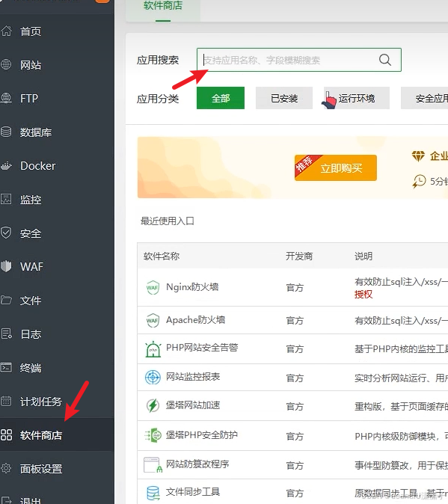
Task: Click 最近使用入口 label
Action: click(x=167, y=221)
